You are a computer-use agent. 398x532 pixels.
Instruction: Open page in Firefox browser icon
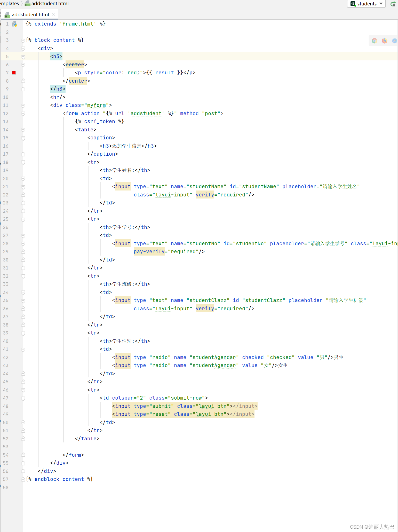(x=384, y=41)
